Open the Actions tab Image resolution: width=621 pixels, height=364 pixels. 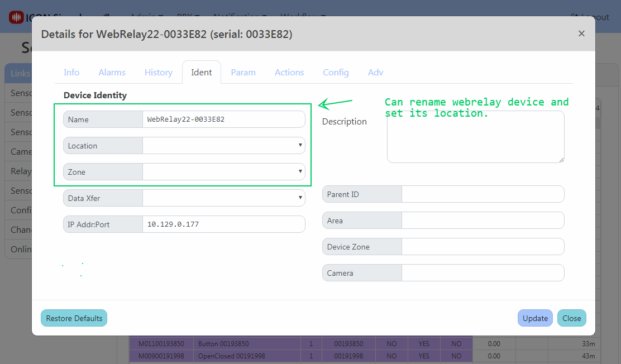[289, 73]
